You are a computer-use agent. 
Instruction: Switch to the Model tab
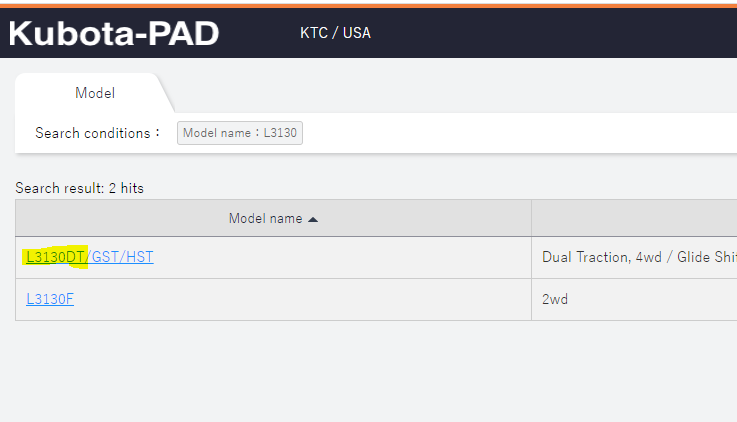pyautogui.click(x=95, y=93)
